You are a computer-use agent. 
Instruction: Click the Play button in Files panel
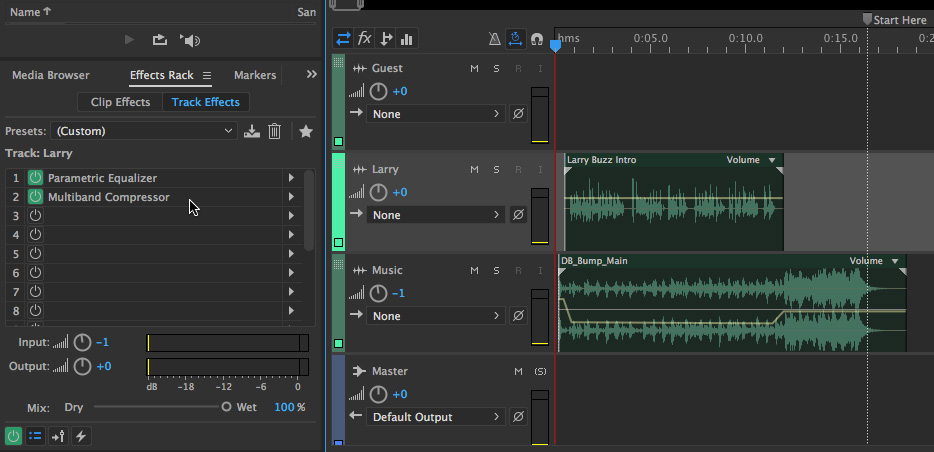129,40
